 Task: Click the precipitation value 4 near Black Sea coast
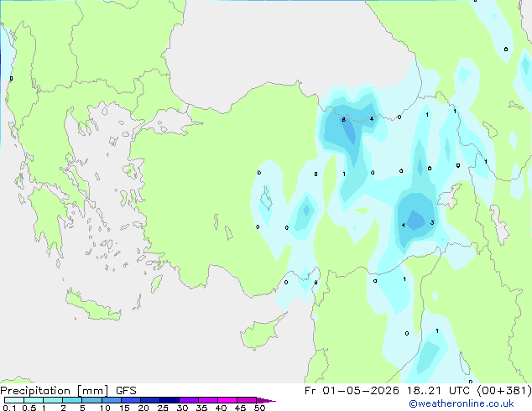tap(372, 119)
